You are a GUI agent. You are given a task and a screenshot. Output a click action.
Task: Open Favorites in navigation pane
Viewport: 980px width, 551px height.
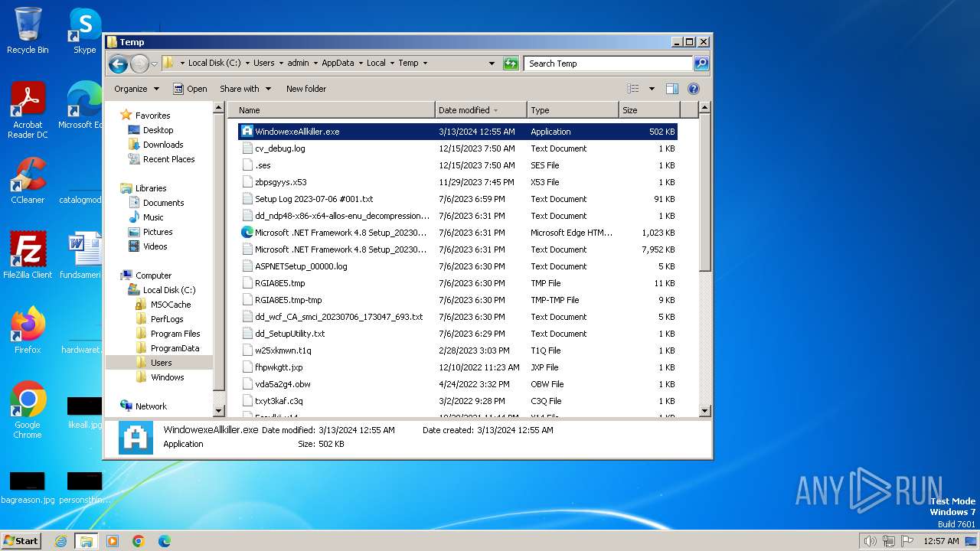click(x=152, y=116)
